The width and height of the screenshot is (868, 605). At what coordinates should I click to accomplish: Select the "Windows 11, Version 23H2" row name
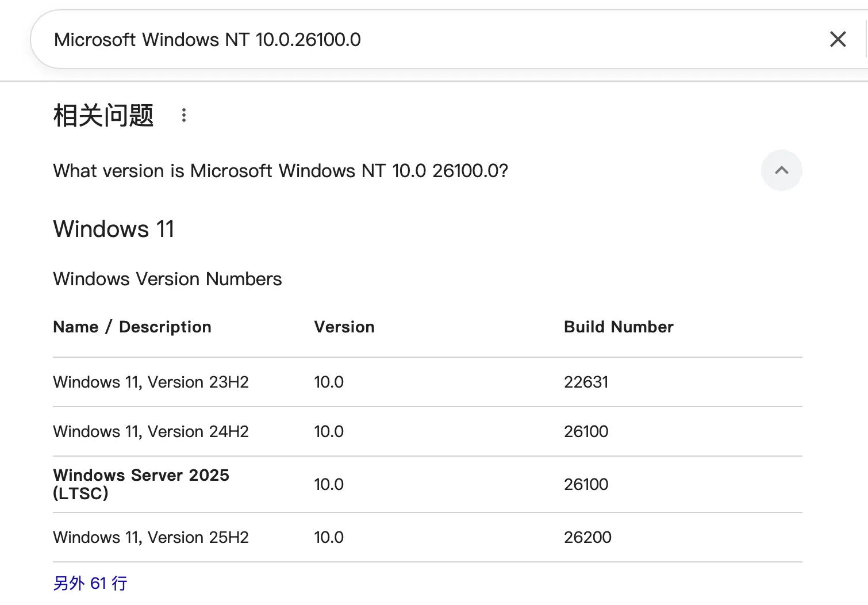(x=151, y=382)
